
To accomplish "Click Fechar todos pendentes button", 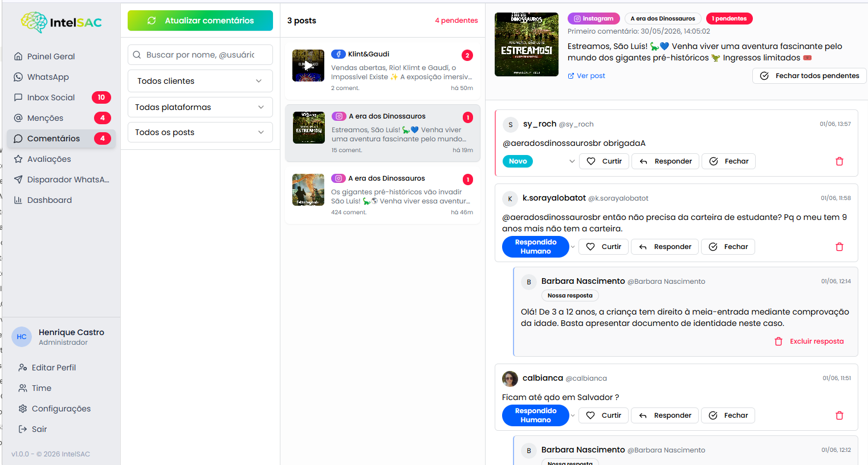I will [809, 76].
